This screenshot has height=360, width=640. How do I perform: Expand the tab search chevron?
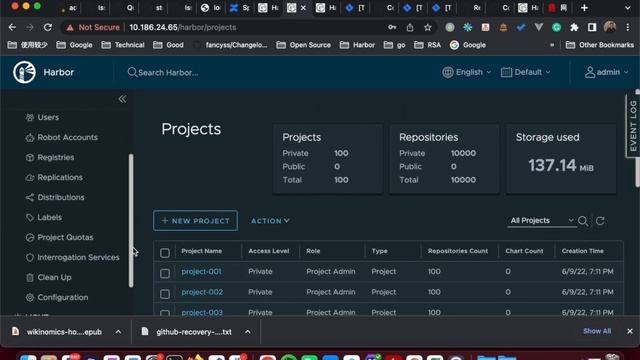click(x=627, y=8)
